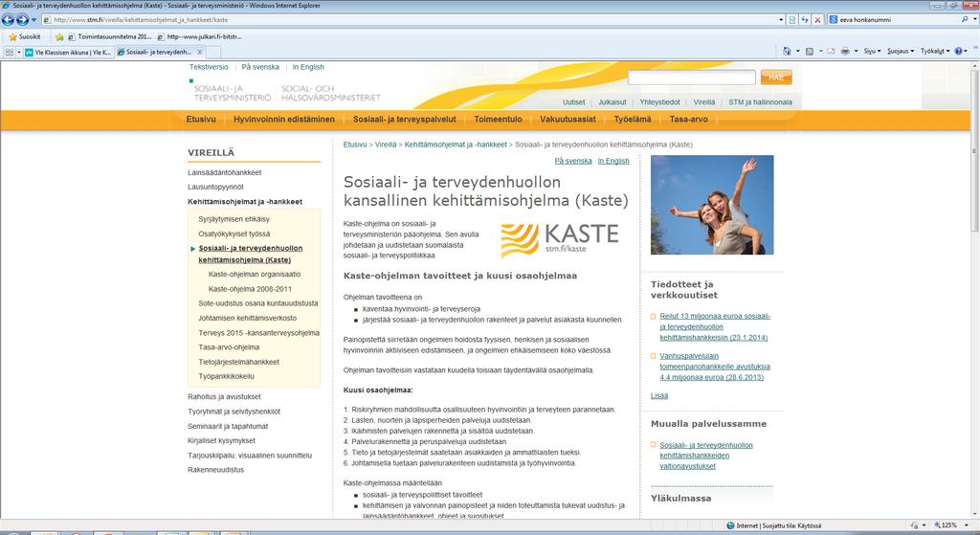
Task: Open the STM ja hallinnonala link
Action: (760, 101)
